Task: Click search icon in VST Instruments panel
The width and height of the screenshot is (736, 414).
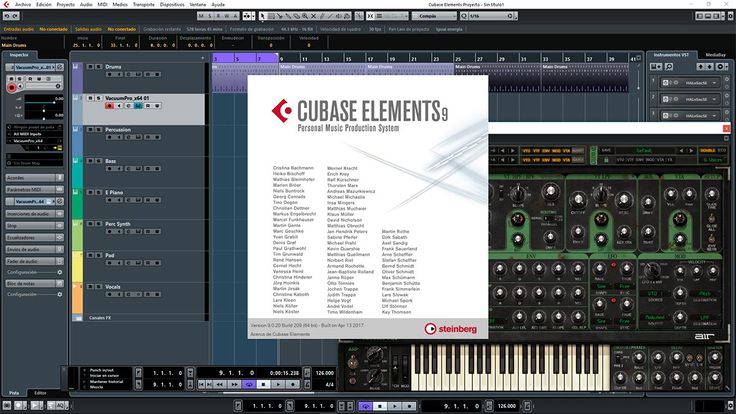Action: click(669, 67)
